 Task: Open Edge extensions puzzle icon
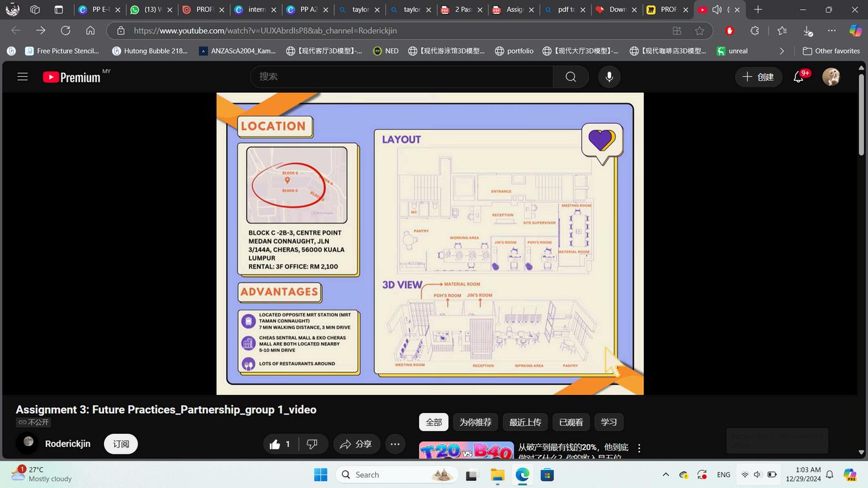coord(755,30)
